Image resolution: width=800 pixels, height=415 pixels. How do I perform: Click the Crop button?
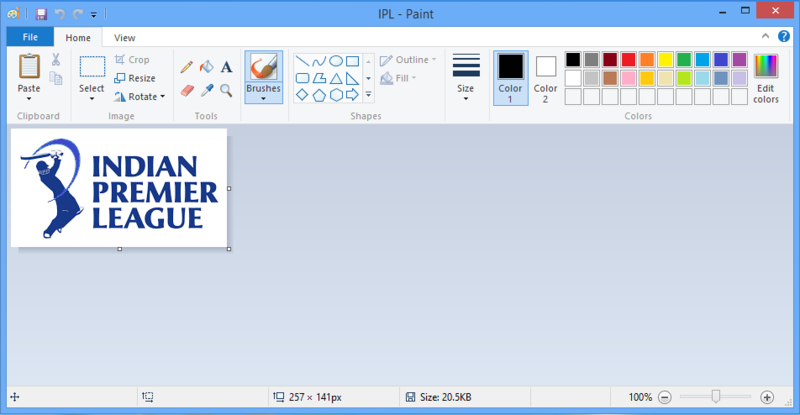click(x=132, y=60)
